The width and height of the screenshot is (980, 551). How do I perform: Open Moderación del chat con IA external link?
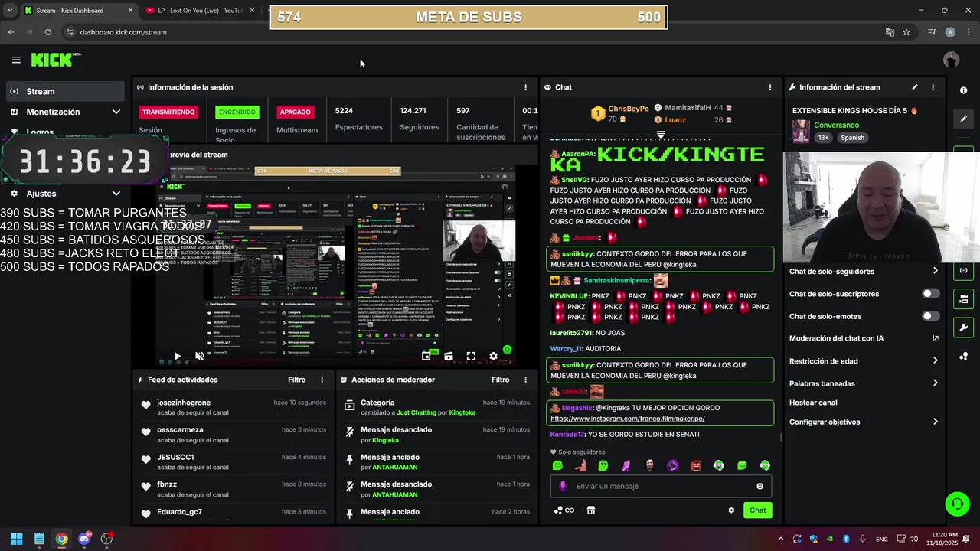pyautogui.click(x=936, y=338)
